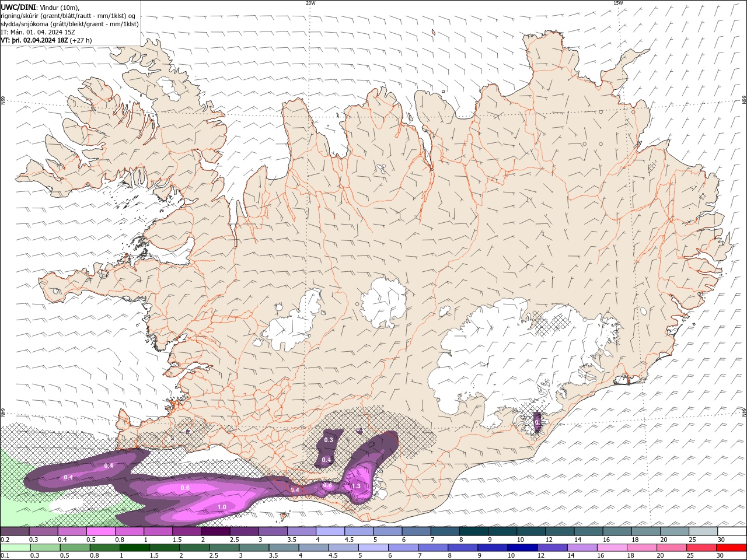Click the 15W longitude label
The height and width of the screenshot is (560, 747).
pyautogui.click(x=618, y=3)
